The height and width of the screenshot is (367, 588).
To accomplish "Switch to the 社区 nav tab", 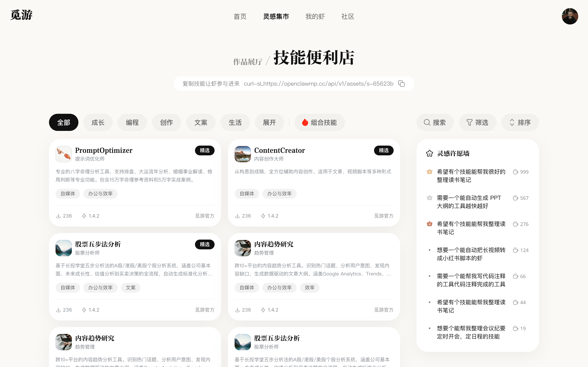I will (x=347, y=17).
